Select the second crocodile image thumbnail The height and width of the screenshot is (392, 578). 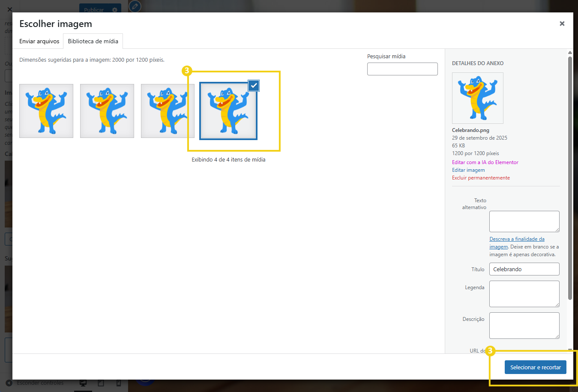pyautogui.click(x=107, y=111)
